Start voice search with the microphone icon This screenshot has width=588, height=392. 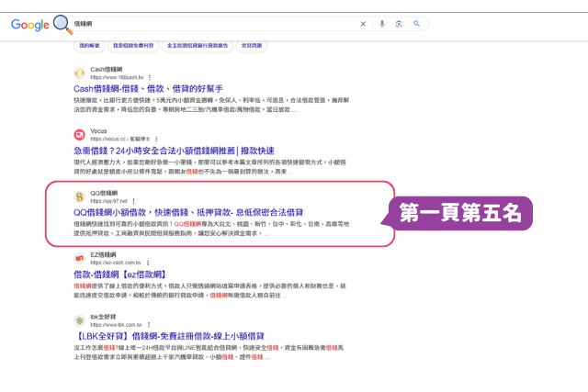[x=382, y=24]
